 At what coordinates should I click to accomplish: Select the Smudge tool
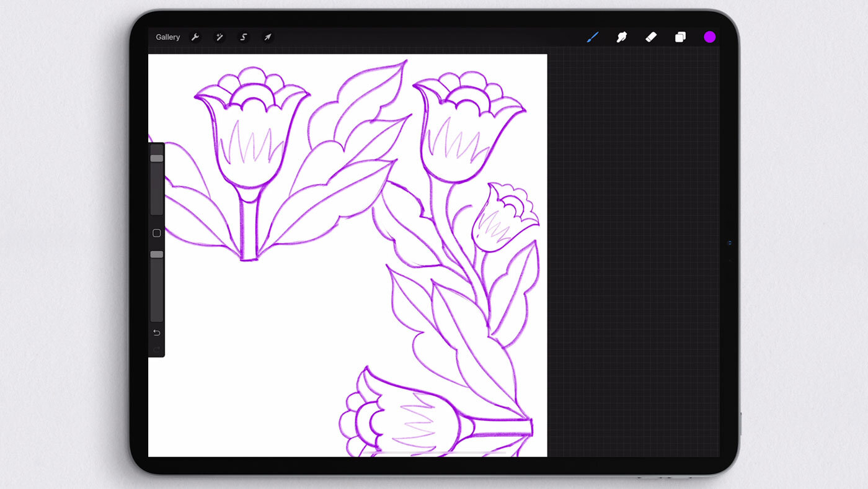tap(621, 37)
